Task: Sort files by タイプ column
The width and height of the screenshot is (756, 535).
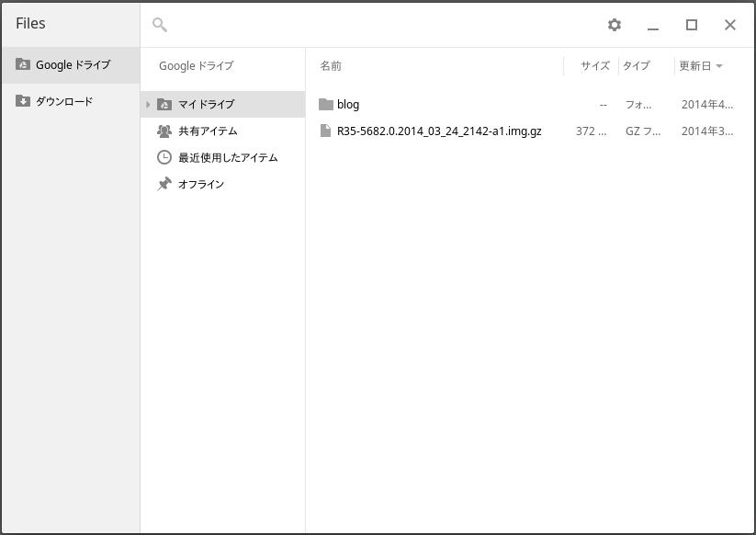Action: (636, 66)
